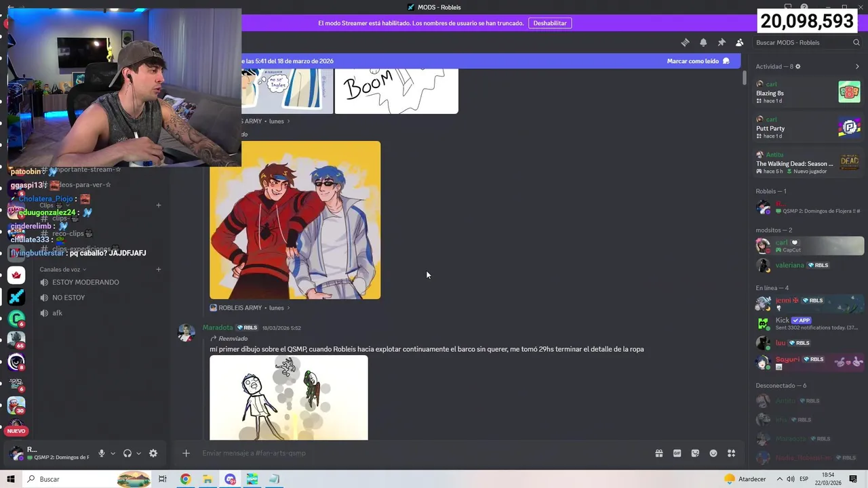Screen dimensions: 868x488
Task: Open the Kick app bot profile
Action: 808,323
